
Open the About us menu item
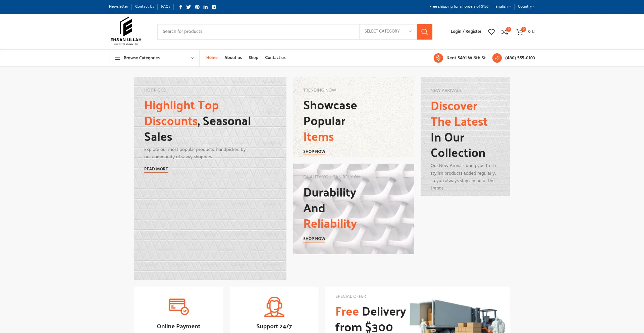233,58
